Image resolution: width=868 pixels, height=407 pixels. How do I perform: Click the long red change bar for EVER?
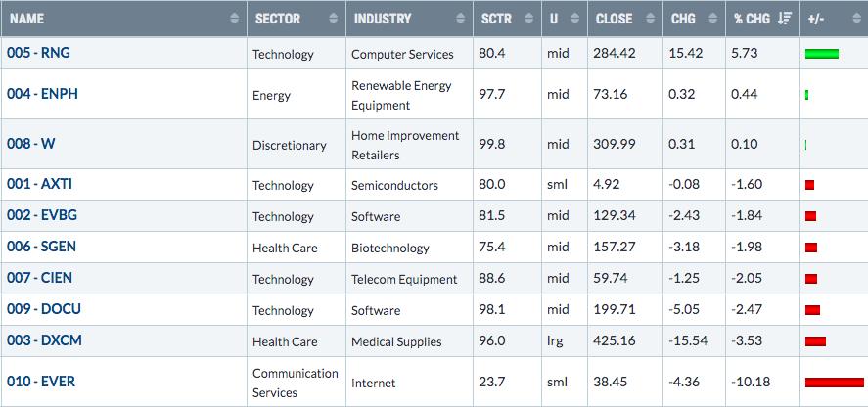pyautogui.click(x=834, y=383)
